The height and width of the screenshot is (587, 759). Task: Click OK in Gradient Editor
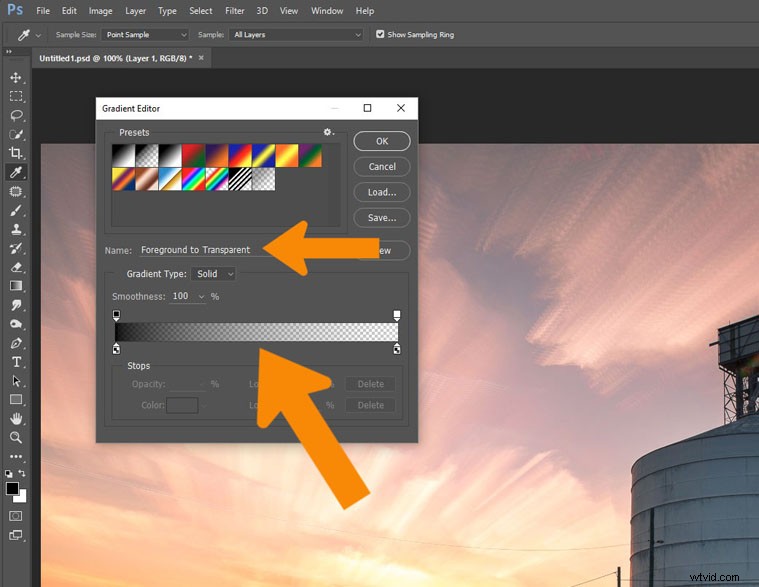pos(382,141)
